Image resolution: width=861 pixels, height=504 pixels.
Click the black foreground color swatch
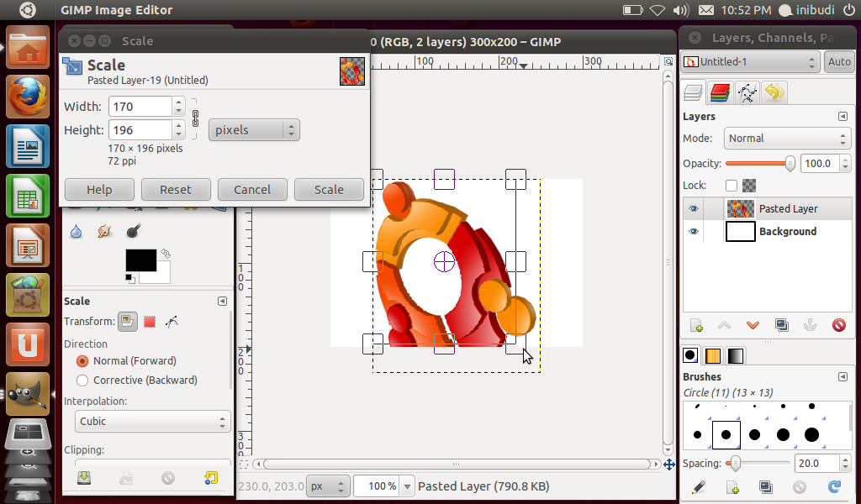click(141, 260)
